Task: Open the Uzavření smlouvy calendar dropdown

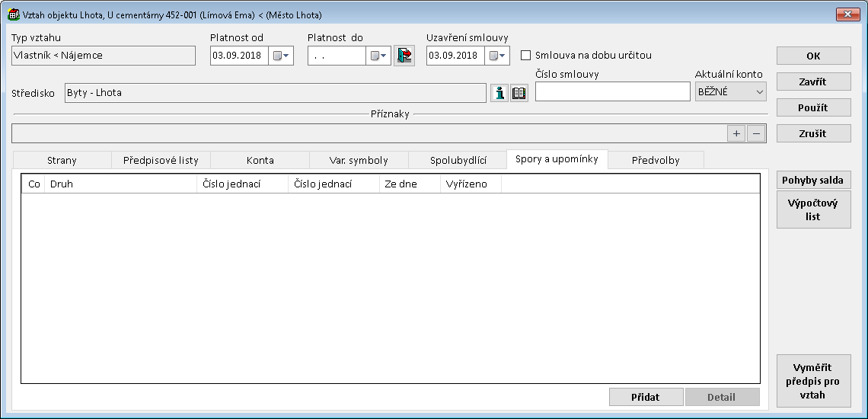Action: point(497,56)
